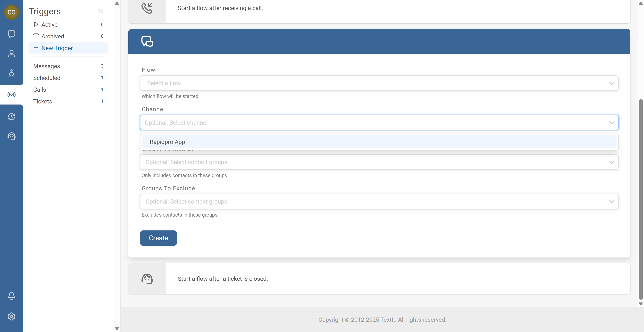The height and width of the screenshot is (332, 644).
Task: Click the CO workspace avatar
Action: (11, 12)
